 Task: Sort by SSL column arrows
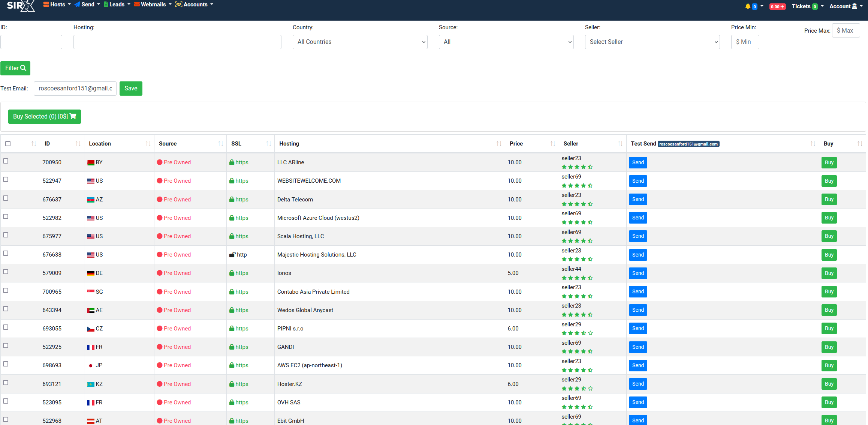(268, 144)
